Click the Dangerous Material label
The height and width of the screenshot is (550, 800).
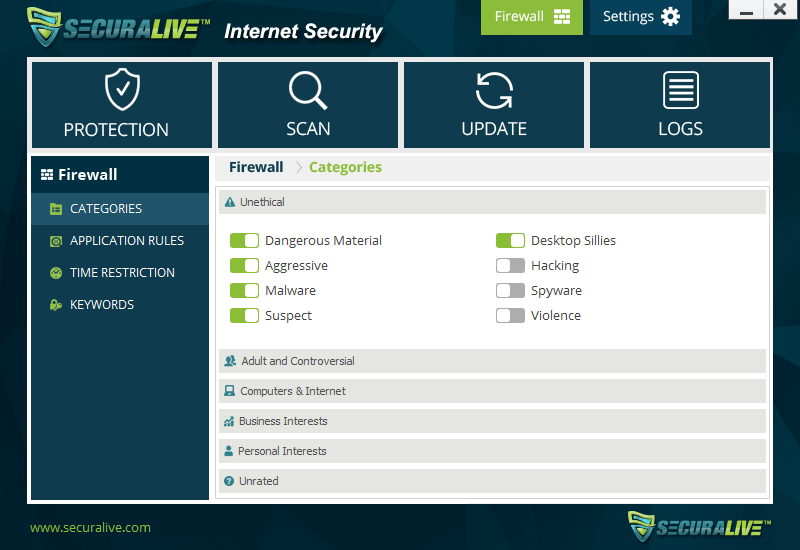click(323, 240)
